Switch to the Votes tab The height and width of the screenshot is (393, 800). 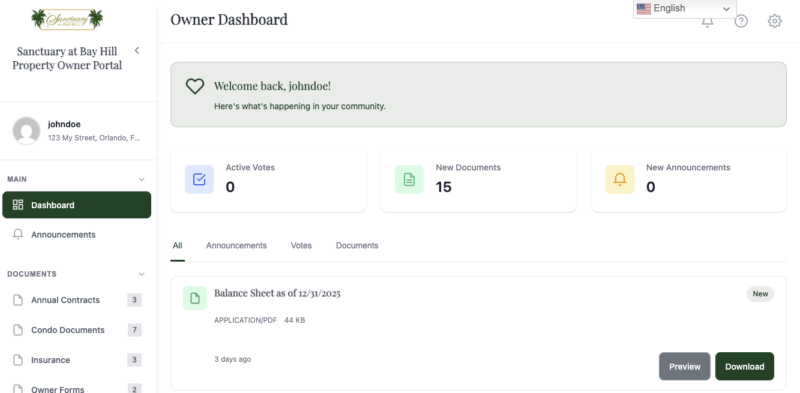301,245
